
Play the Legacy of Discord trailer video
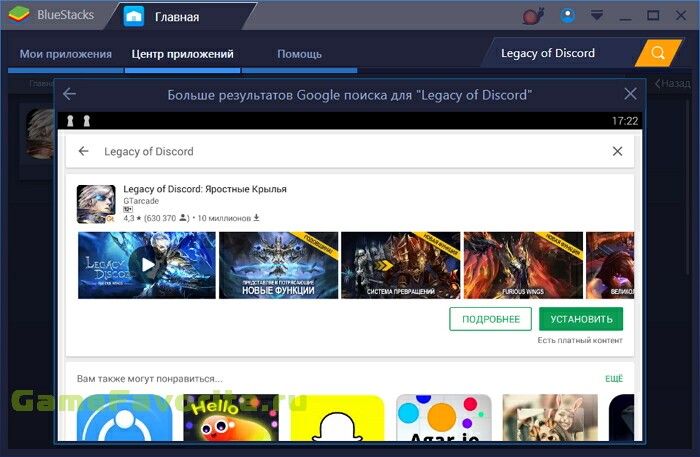tap(146, 265)
